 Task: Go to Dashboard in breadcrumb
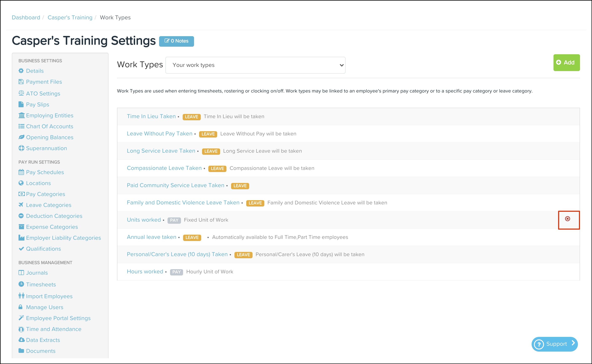click(x=26, y=18)
